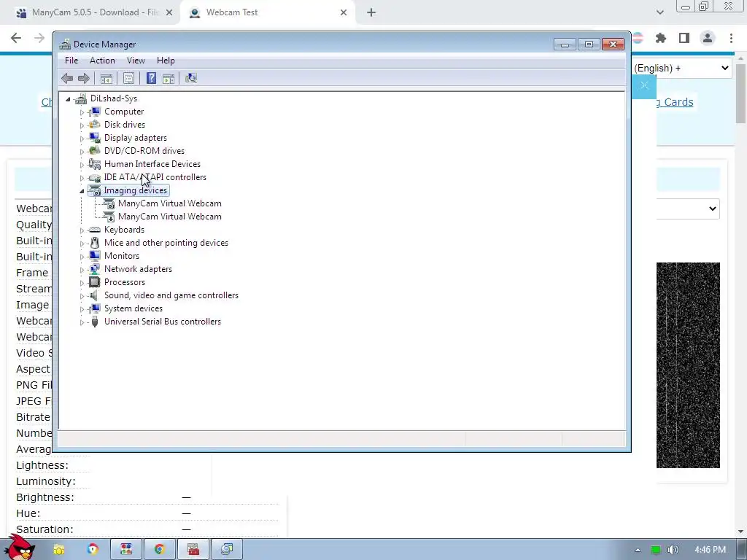Click the Processors category icon
747x560 pixels.
coord(95,282)
